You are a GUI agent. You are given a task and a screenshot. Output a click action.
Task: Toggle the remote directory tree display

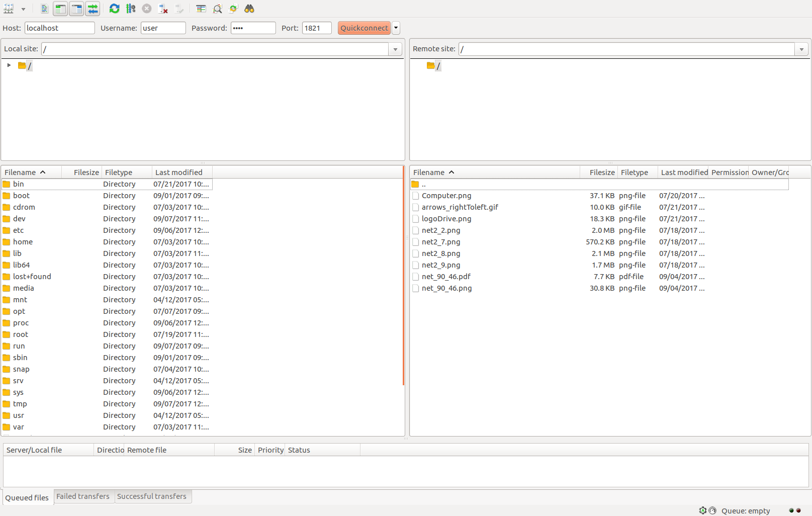click(76, 9)
